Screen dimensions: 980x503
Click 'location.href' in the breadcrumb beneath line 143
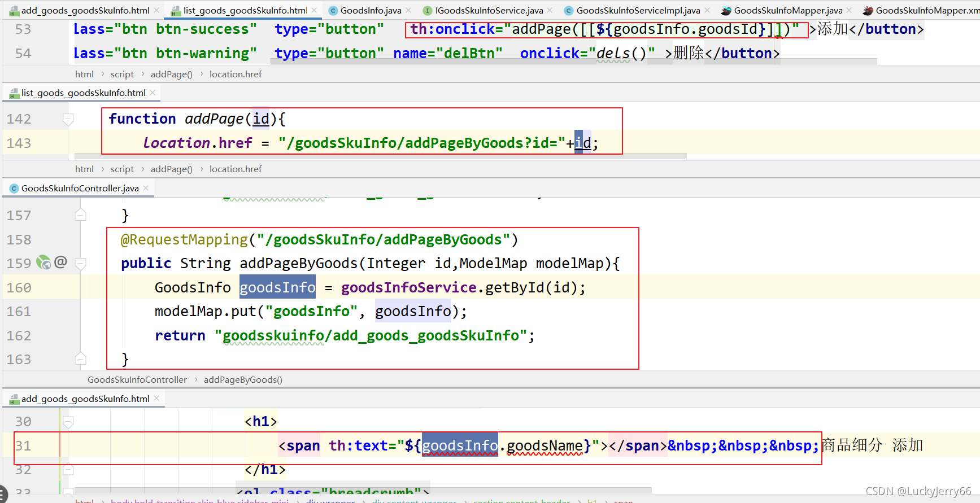click(236, 169)
